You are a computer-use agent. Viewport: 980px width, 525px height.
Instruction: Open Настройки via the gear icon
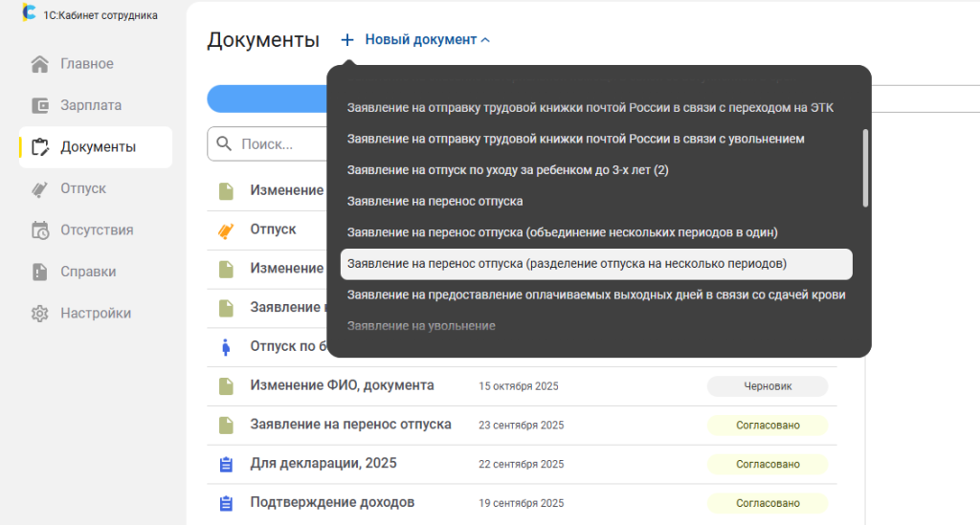pyautogui.click(x=40, y=314)
